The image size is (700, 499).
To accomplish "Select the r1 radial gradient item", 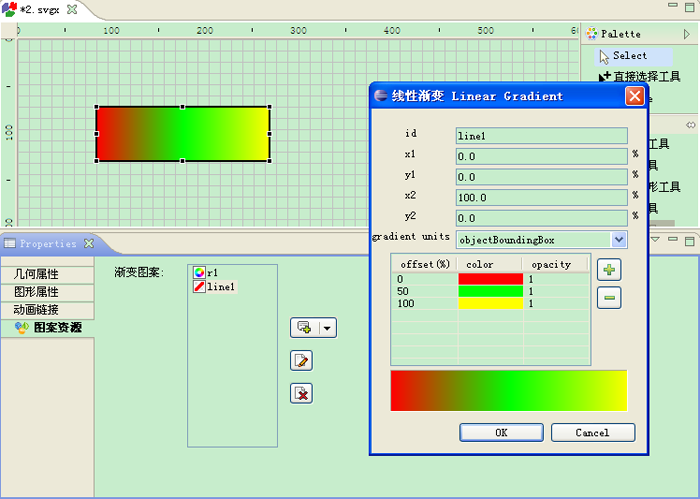I will [x=206, y=272].
